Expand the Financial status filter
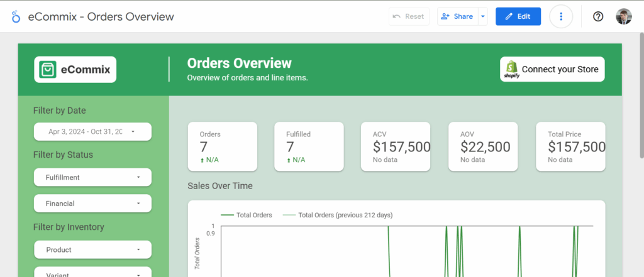Image resolution: width=644 pixels, height=277 pixels. (x=92, y=204)
